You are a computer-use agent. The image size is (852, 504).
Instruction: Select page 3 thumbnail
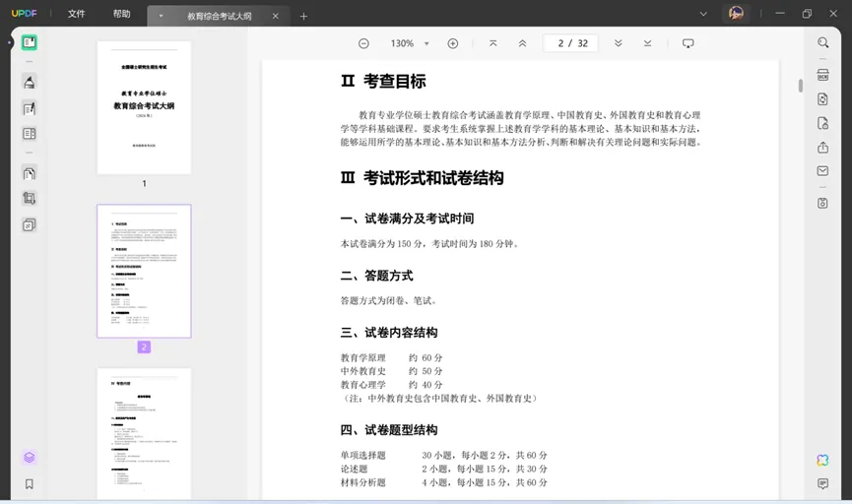click(144, 433)
